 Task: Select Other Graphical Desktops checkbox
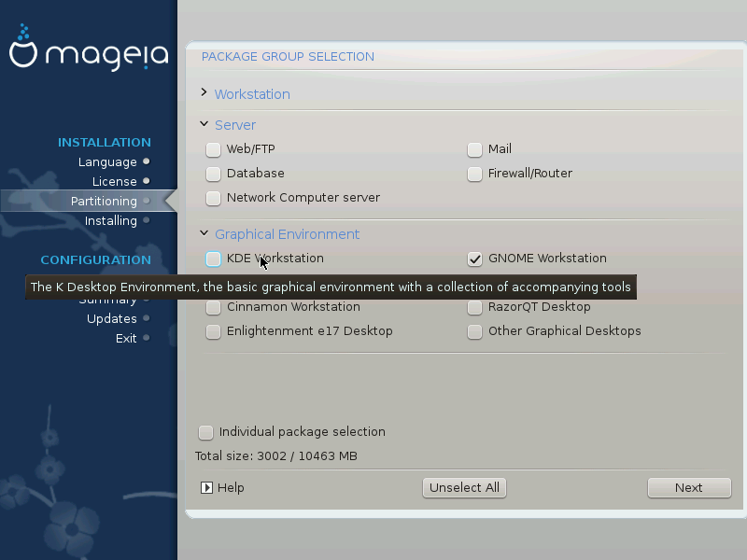(x=474, y=332)
